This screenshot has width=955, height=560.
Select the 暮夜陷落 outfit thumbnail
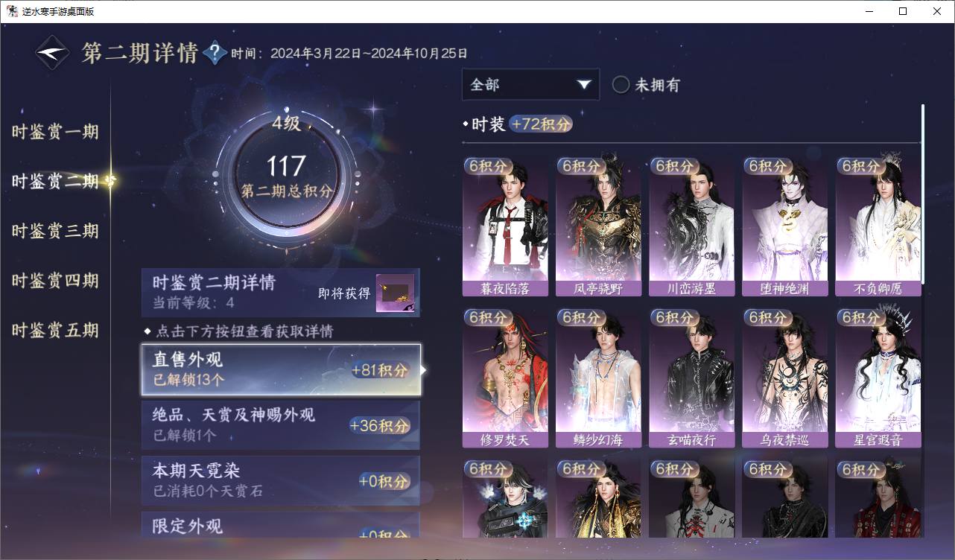click(x=505, y=226)
